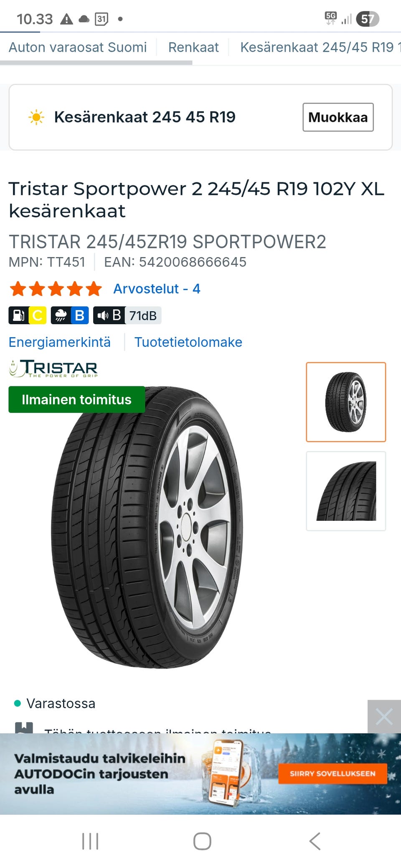Select the tire tread closeup thumbnail
The height and width of the screenshot is (868, 401).
pos(346,491)
